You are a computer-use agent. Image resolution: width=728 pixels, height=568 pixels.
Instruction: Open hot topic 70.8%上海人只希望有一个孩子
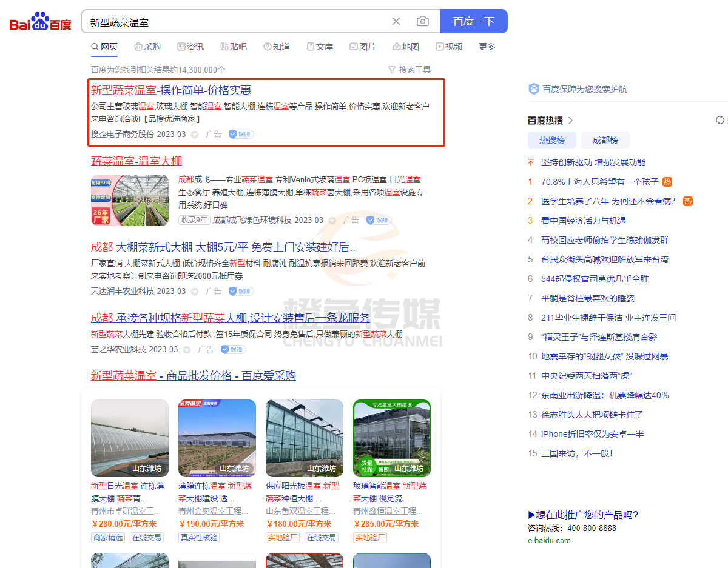600,182
